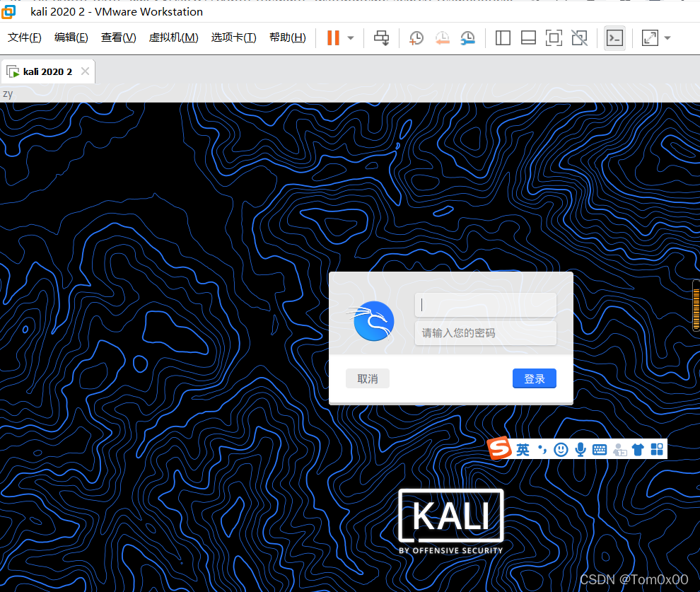Click the VMware Workstation app icon
Viewport: 700px width, 592px height.
[8, 11]
